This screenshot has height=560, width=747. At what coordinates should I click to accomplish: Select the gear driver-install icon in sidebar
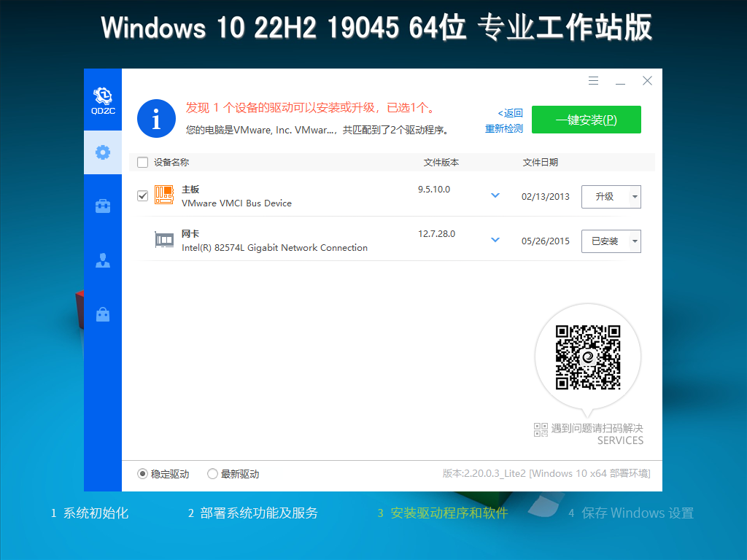102,152
